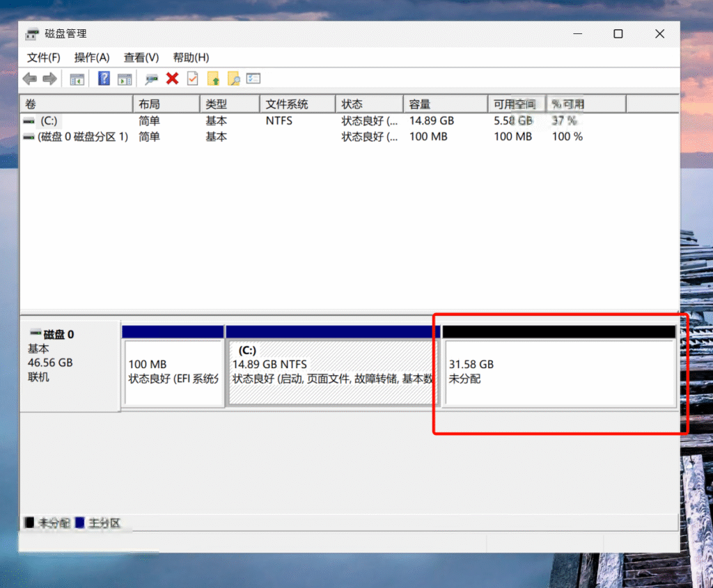Click the folder with green arrow icon
713x588 pixels.
click(214, 79)
